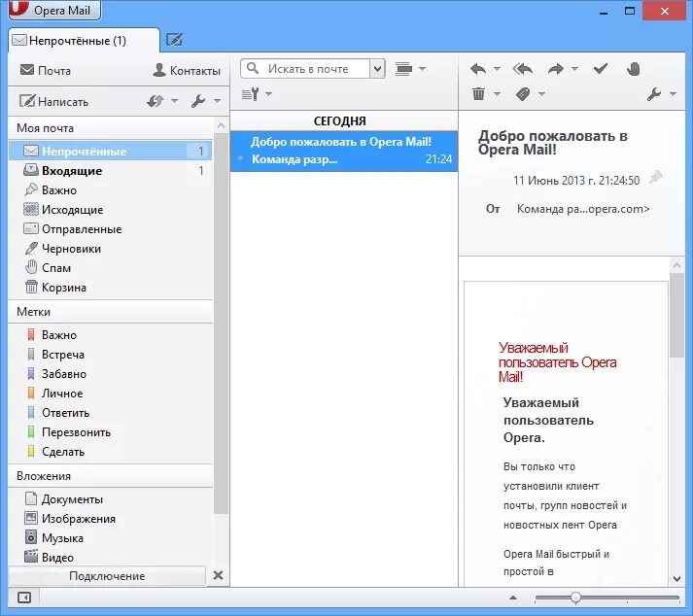
Task: Open the Видео attachments filter
Action: [x=110, y=558]
